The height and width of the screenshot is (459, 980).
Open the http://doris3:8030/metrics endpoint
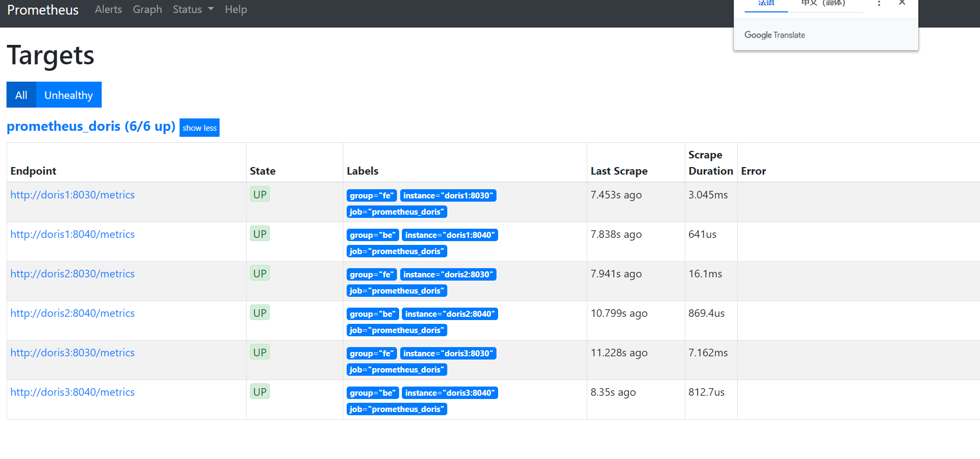pos(72,352)
